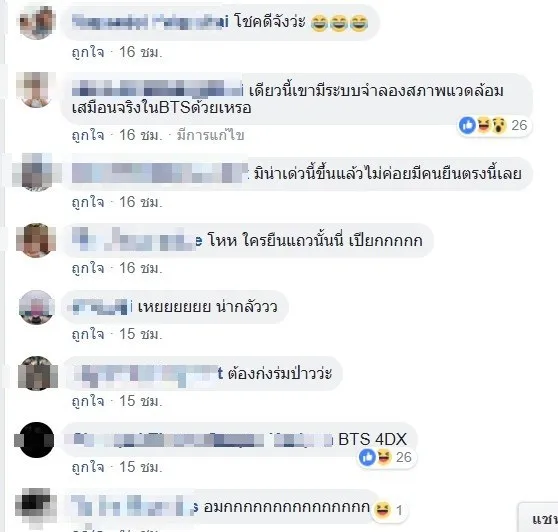This screenshot has height=532, width=558.
Task: Click the 16 ชม. timestamp of the first comment
Action: click(141, 52)
